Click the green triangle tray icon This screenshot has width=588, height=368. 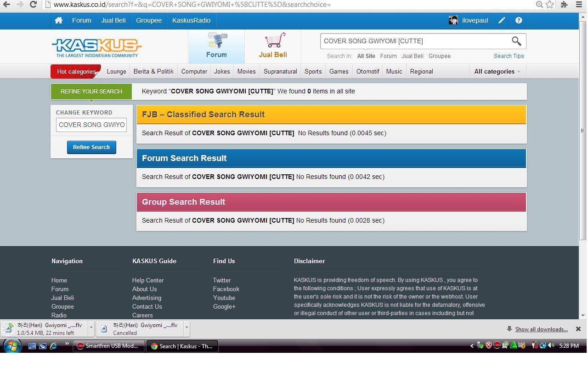(x=514, y=345)
